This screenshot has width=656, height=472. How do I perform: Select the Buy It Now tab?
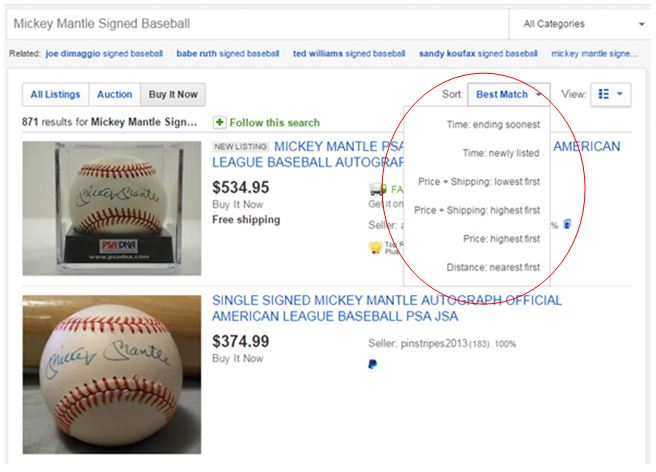click(173, 95)
